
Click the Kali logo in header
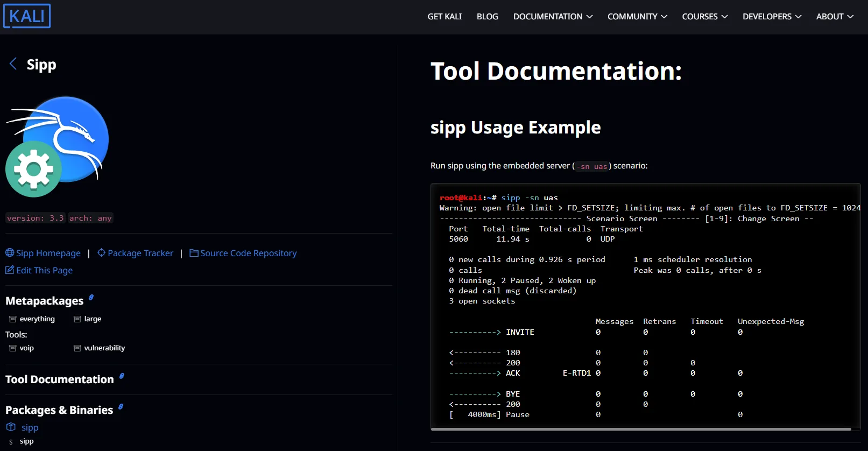(27, 16)
